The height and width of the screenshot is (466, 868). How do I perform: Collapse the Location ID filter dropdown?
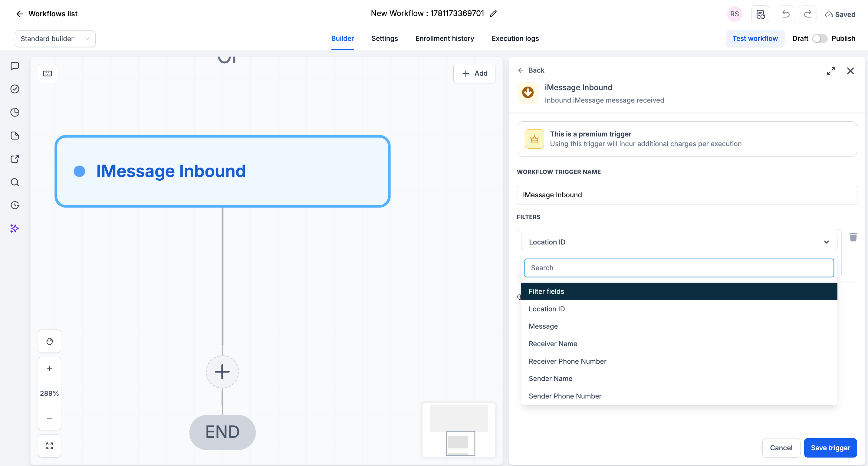point(679,242)
